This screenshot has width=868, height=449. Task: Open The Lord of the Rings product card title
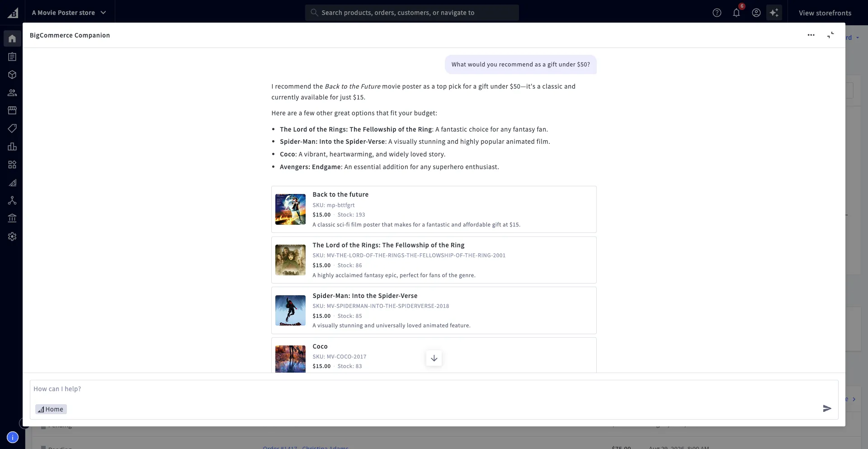388,245
